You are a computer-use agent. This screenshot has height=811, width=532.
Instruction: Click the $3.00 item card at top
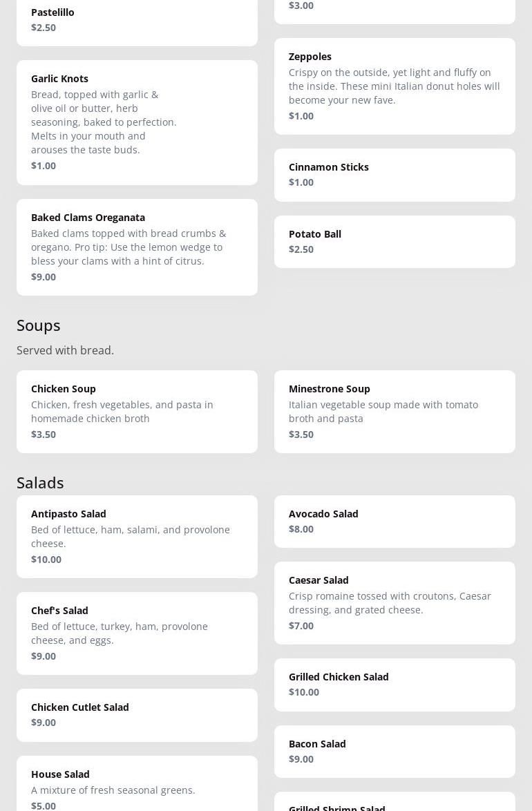395,9
